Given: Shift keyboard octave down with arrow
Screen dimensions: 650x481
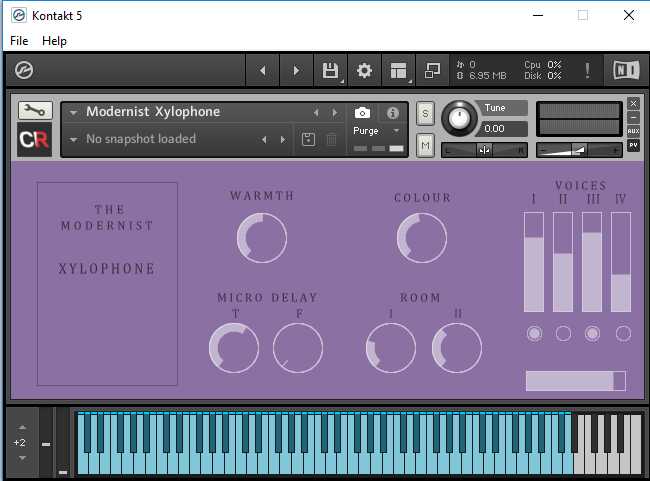Looking at the screenshot, I should (x=22, y=458).
